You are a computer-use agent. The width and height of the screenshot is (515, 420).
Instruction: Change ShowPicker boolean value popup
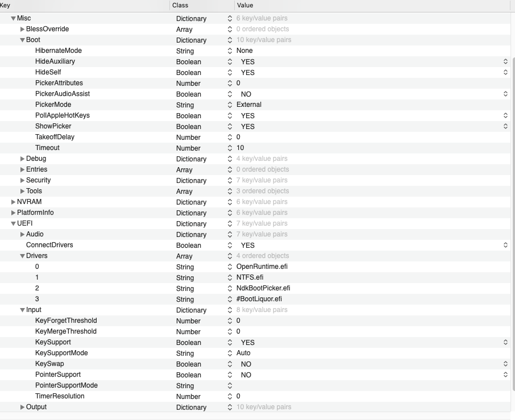pyautogui.click(x=505, y=126)
